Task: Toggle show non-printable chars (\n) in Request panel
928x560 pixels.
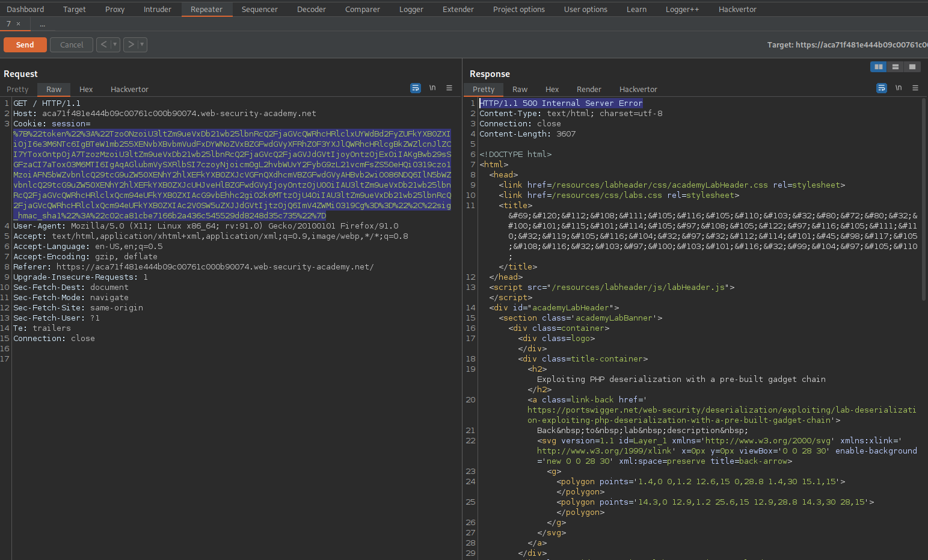Action: pyautogui.click(x=432, y=88)
